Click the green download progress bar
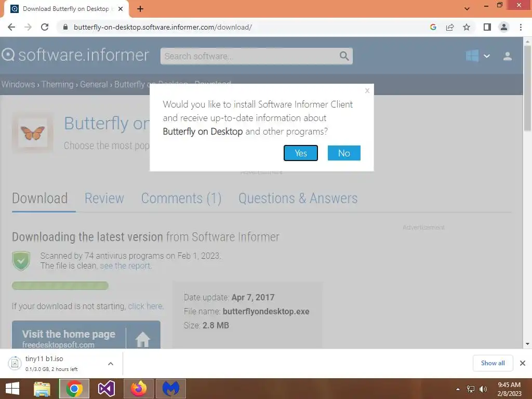Viewport: 532px width, 399px height. pyautogui.click(x=60, y=286)
